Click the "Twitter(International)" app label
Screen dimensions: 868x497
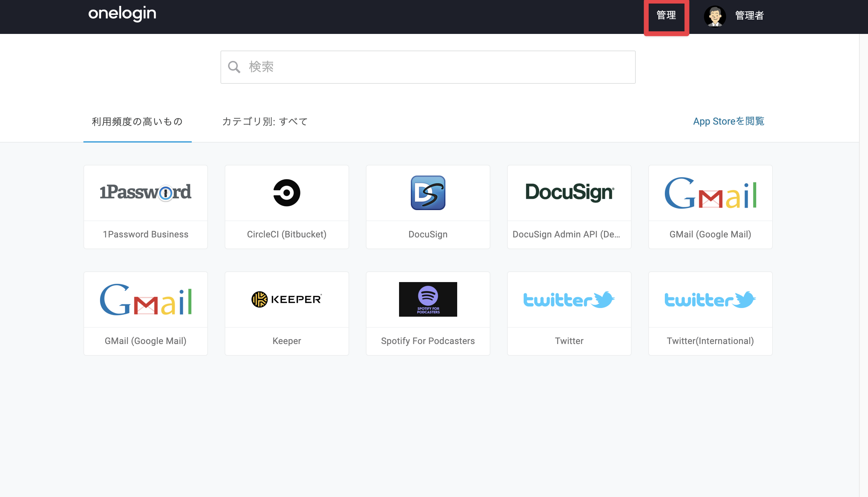711,341
